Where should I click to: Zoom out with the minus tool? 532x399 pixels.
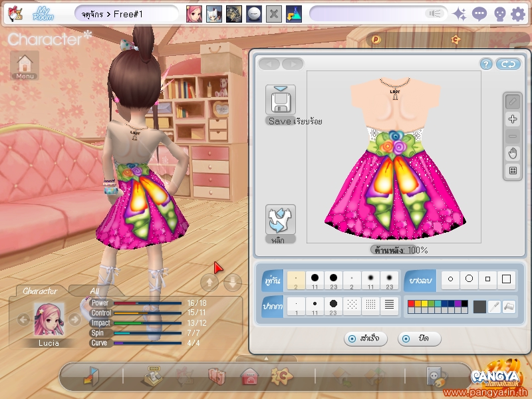pos(513,136)
